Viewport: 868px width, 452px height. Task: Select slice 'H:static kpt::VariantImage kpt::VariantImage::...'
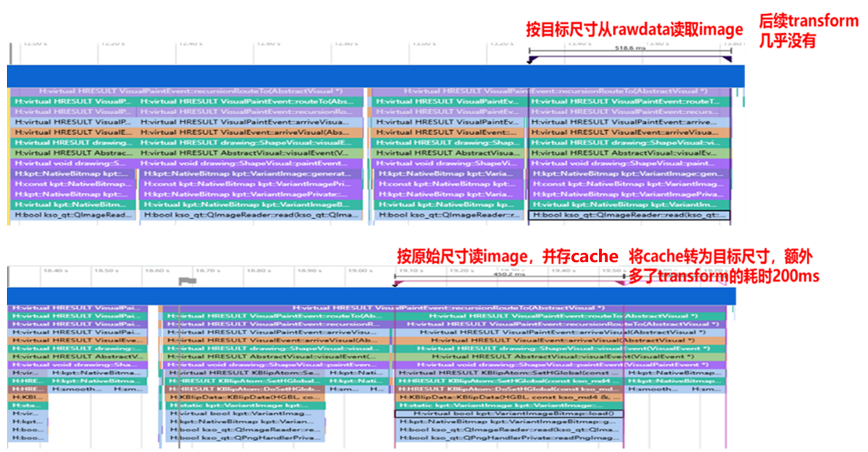pos(509,405)
